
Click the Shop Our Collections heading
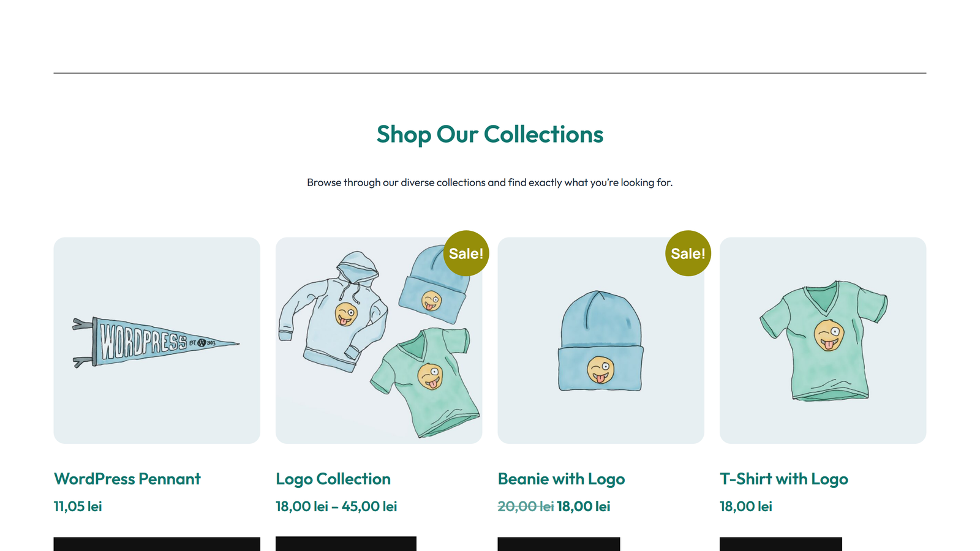(490, 134)
